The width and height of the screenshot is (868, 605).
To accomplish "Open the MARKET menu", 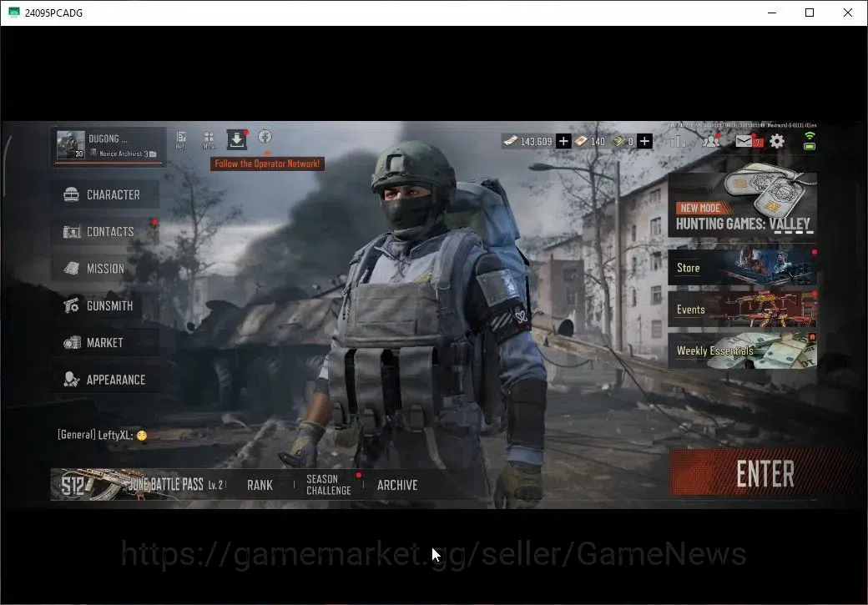I will (105, 343).
